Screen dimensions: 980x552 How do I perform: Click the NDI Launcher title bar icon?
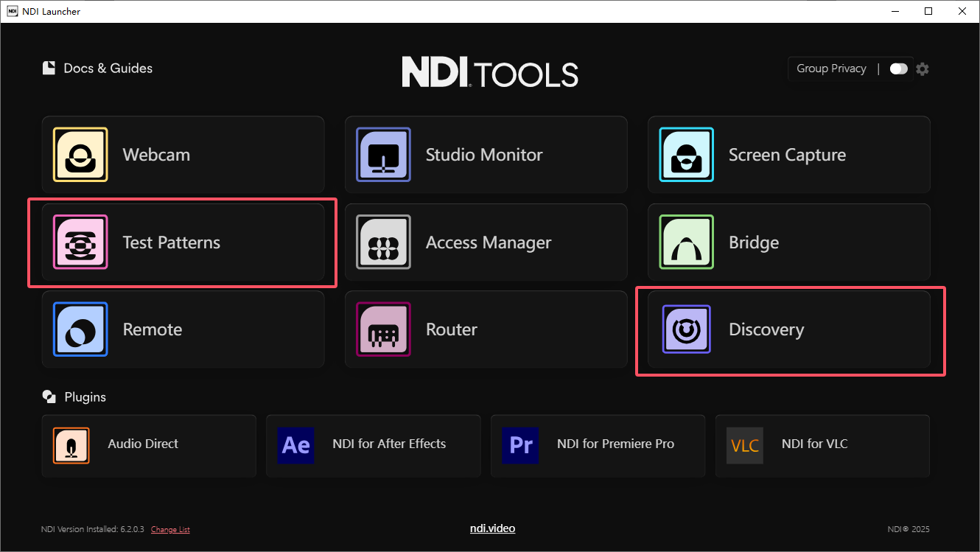tap(13, 11)
